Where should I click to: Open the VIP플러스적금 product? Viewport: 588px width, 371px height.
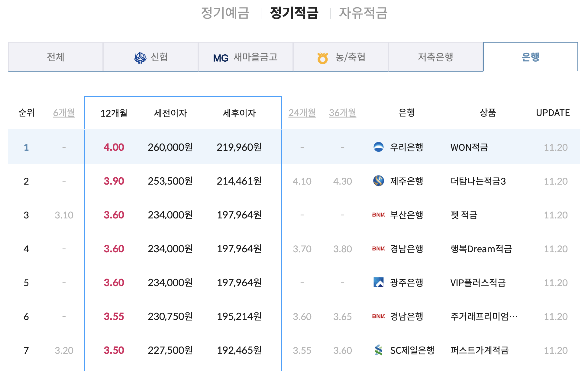point(478,283)
